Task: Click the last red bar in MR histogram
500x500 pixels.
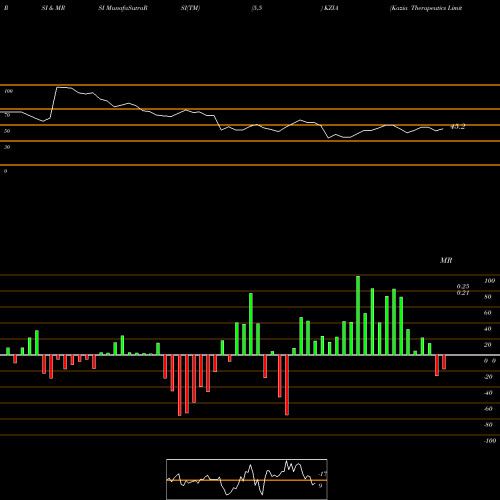Action: (444, 362)
